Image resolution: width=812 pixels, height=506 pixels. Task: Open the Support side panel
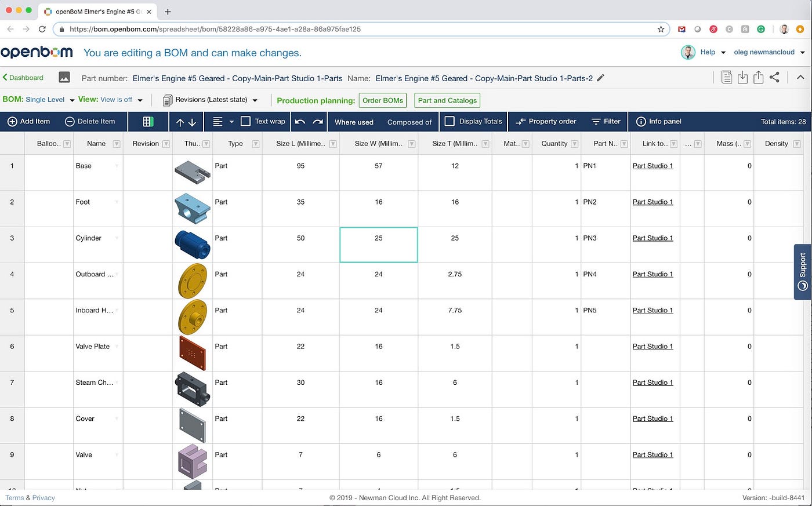click(802, 271)
